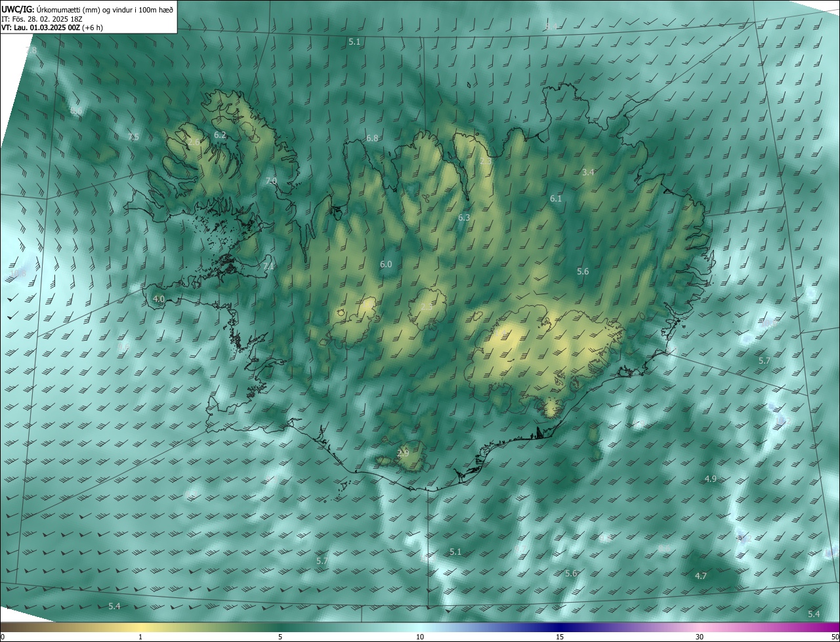
Task: Click the value 5.7 next to value 5.1 offshore south
Action: point(322,561)
